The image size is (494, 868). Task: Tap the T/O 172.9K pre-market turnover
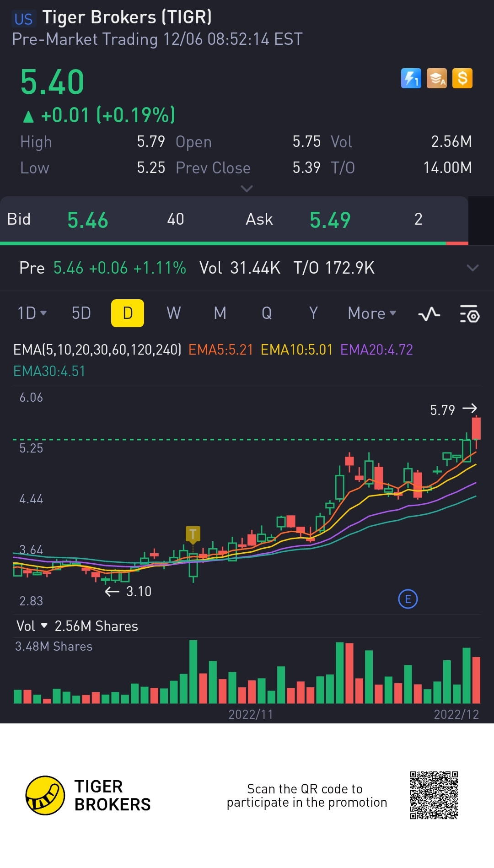pos(334,268)
